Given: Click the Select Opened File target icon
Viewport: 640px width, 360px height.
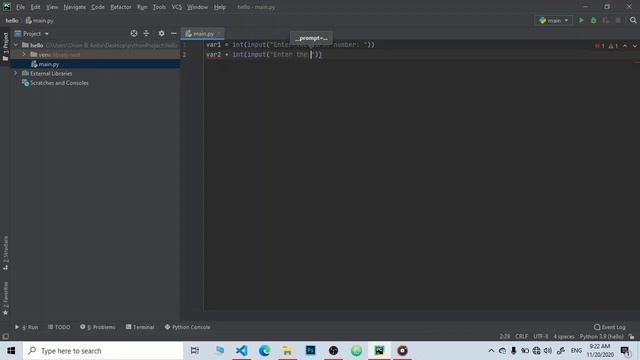Looking at the screenshot, I should pyautogui.click(x=134, y=33).
